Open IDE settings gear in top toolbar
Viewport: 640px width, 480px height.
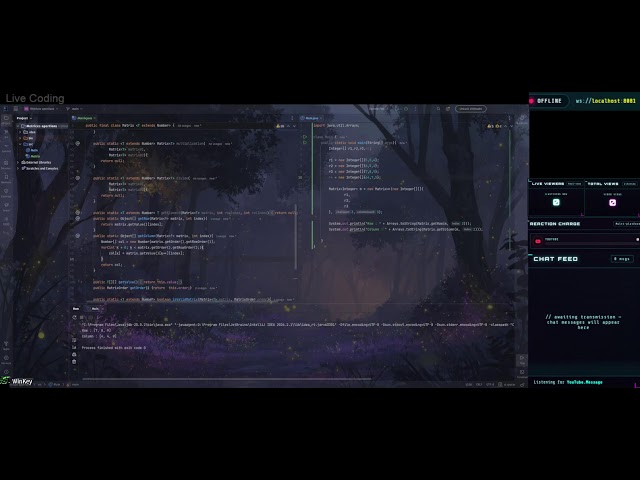[x=448, y=109]
